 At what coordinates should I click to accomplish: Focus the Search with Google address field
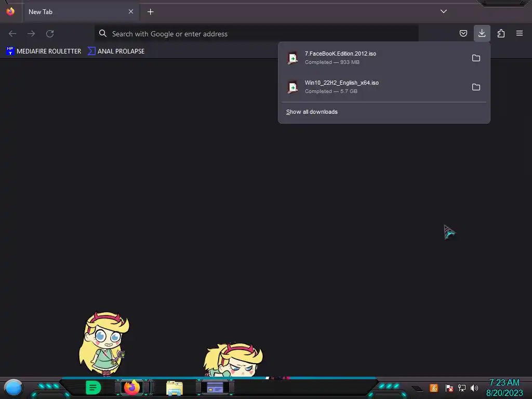click(x=256, y=34)
